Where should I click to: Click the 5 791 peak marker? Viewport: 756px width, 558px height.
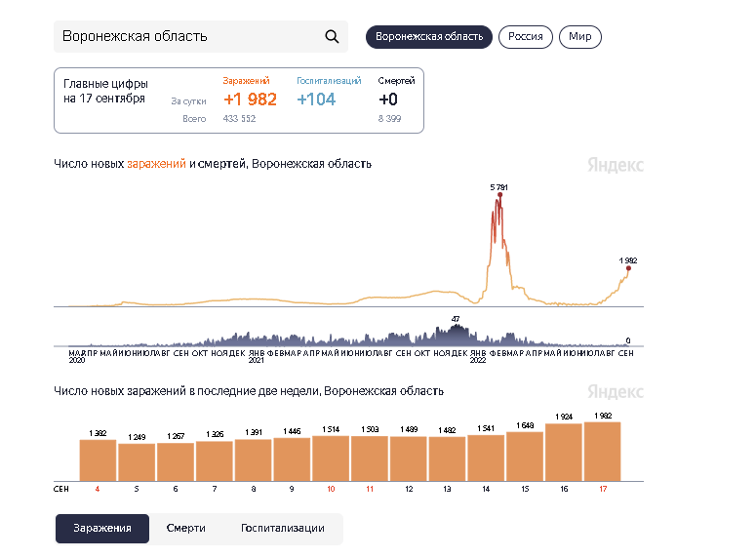coord(499,195)
